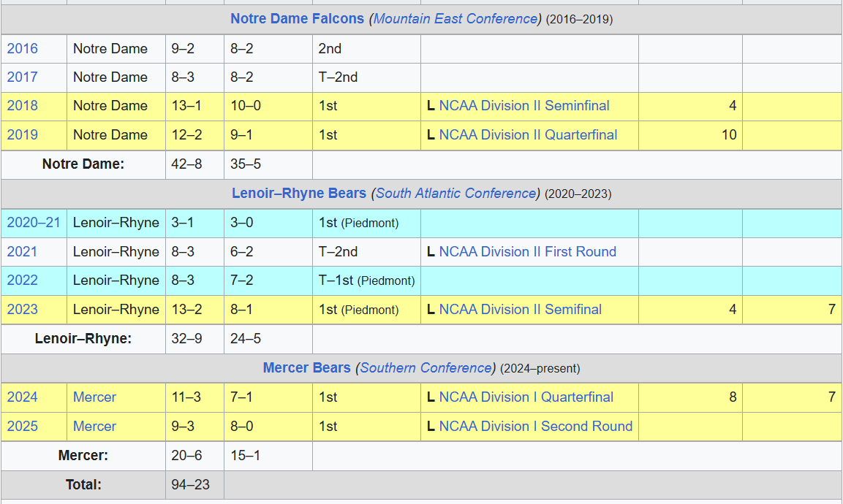Open the 2022 season link
Viewport: 843px width, 504px height.
click(x=23, y=280)
